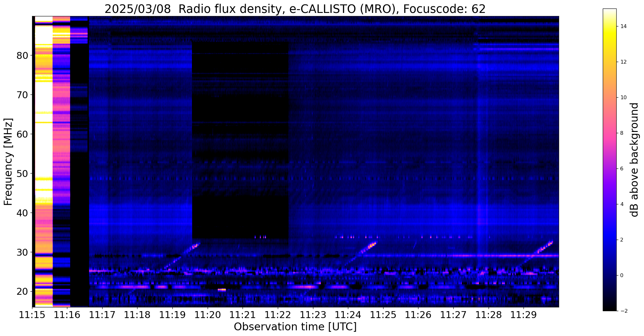Click the 11:23 time tick label
Image resolution: width=644 pixels, height=336 pixels.
[x=313, y=315]
